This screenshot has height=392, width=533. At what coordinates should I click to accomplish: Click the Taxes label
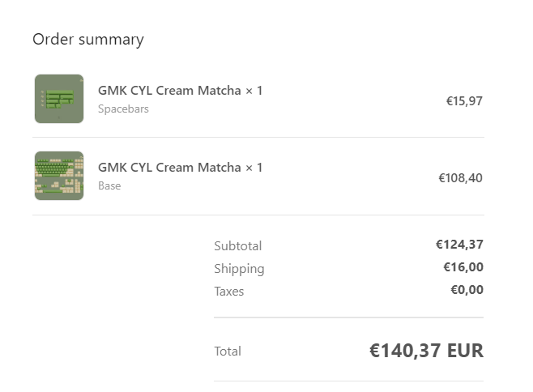229,292
